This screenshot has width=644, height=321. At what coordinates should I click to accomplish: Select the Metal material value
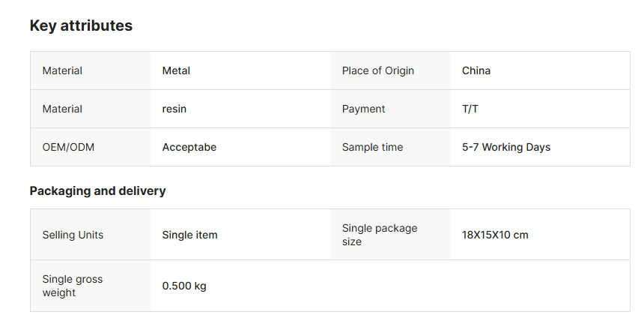(176, 70)
